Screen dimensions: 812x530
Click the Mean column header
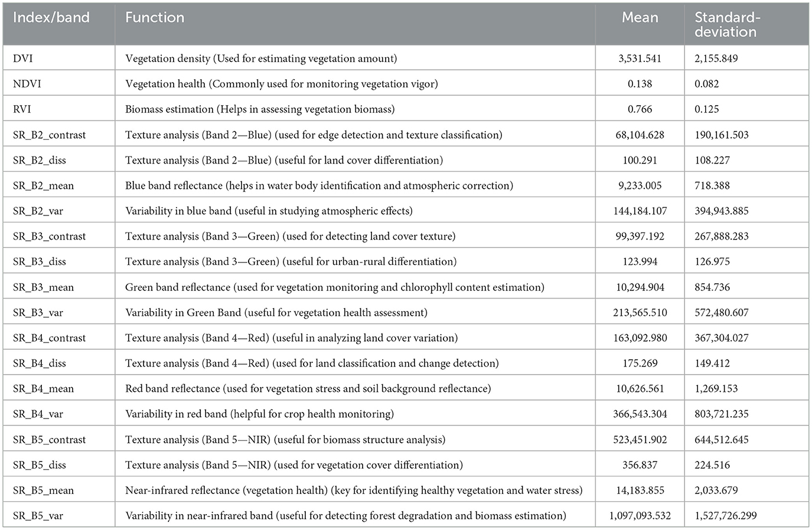tap(640, 18)
